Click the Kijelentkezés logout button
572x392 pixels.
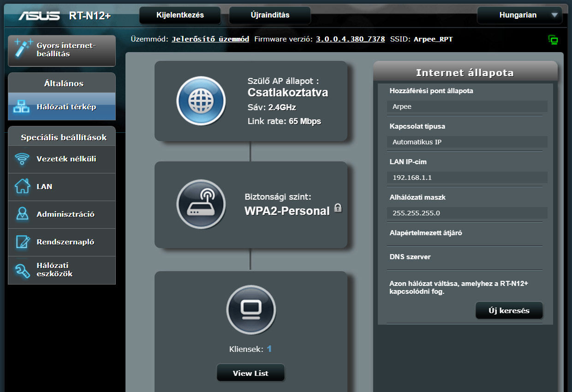[180, 15]
